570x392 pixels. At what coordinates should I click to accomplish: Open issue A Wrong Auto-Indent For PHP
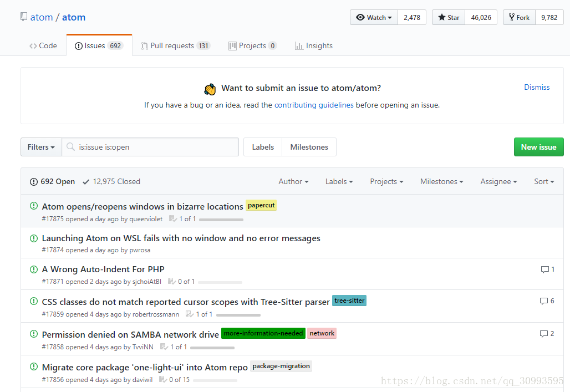pos(103,269)
